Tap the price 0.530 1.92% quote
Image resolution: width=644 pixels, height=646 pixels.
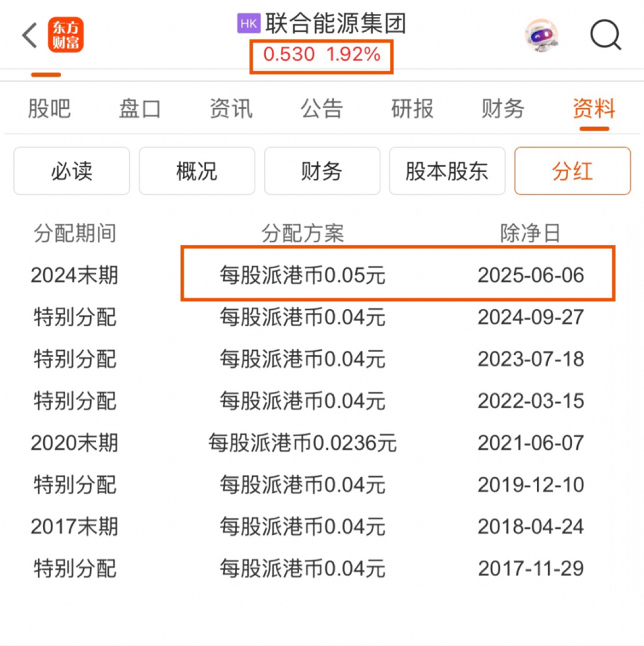pyautogui.click(x=322, y=54)
